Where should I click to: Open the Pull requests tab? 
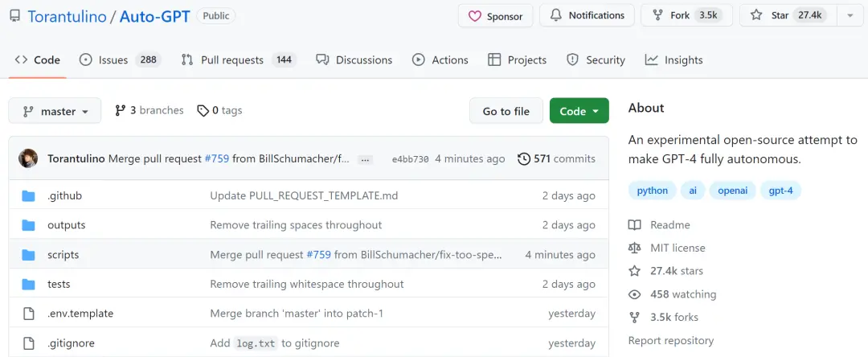239,59
